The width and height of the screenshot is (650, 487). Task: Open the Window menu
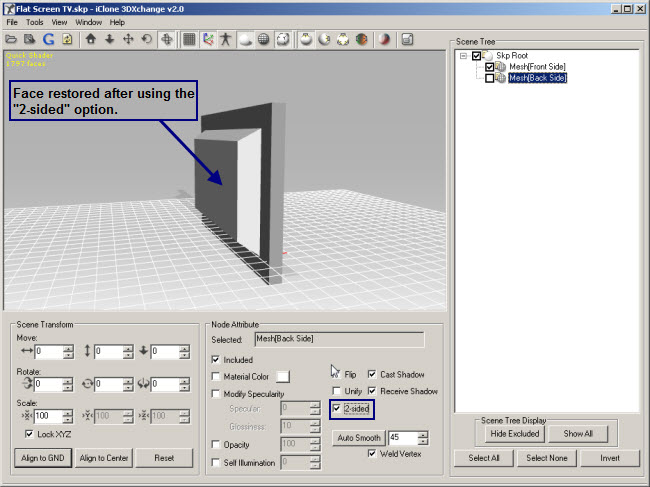click(x=88, y=22)
